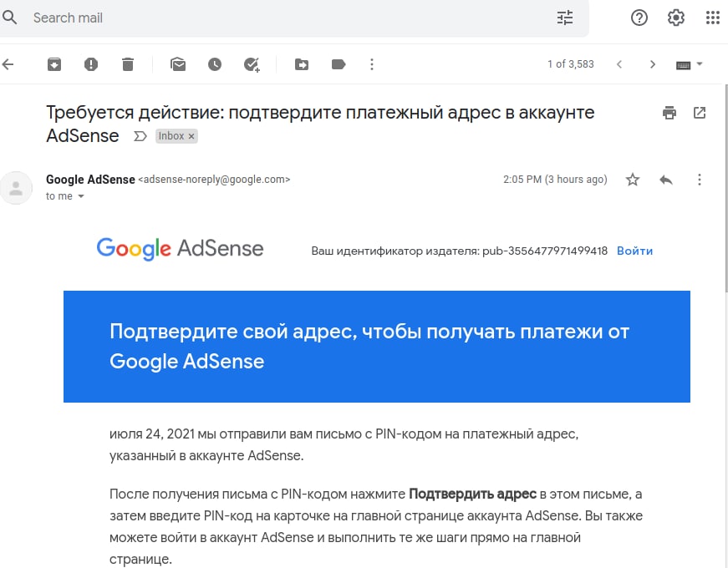728x568 pixels.
Task: Open search filter options
Action: click(x=565, y=18)
